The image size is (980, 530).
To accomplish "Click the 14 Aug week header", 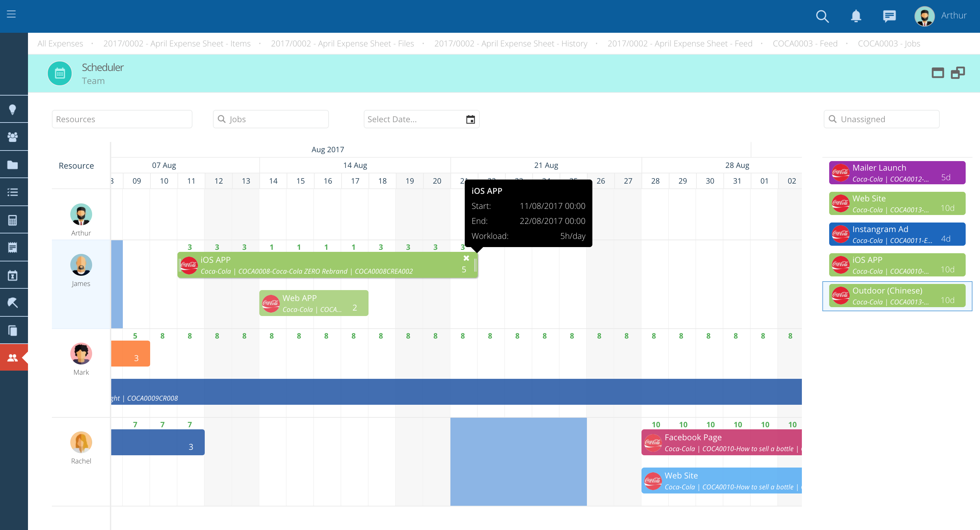I will point(355,165).
